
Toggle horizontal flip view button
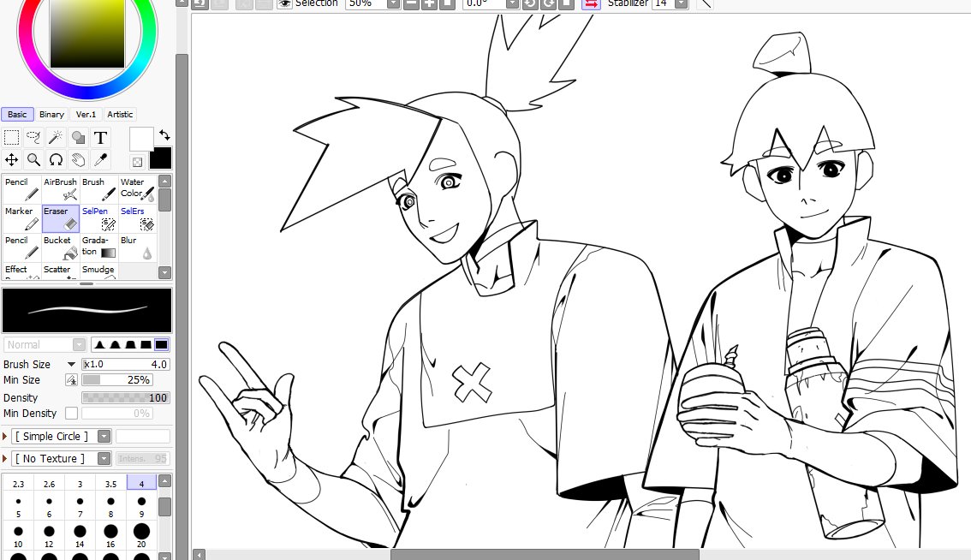[591, 3]
